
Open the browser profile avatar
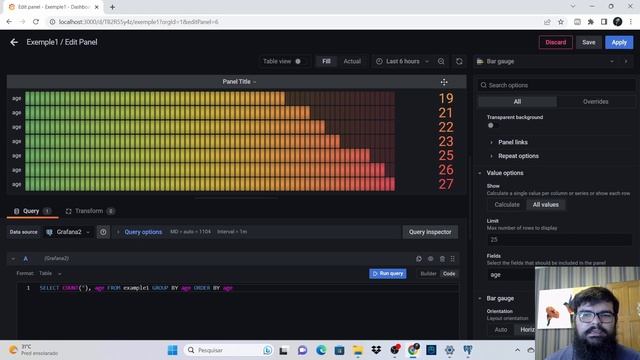tap(618, 22)
